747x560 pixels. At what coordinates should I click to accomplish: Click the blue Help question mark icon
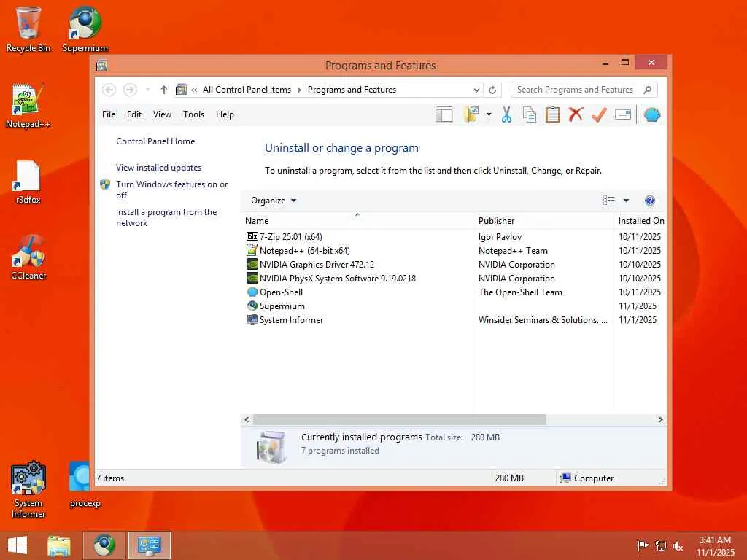pos(650,201)
